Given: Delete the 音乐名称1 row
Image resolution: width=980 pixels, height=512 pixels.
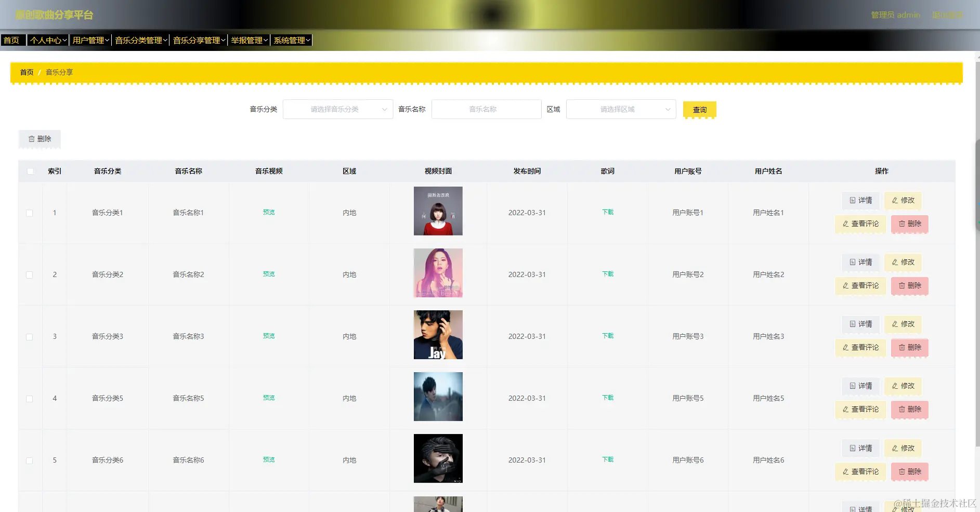Looking at the screenshot, I should click(910, 224).
